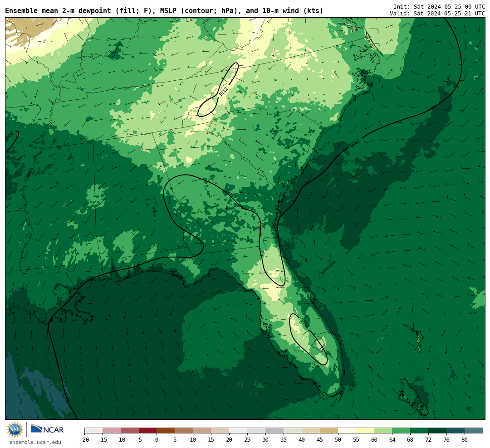Click the 1012 contour label over the Appalachians
The width and height of the screenshot is (490, 448).
(223, 92)
